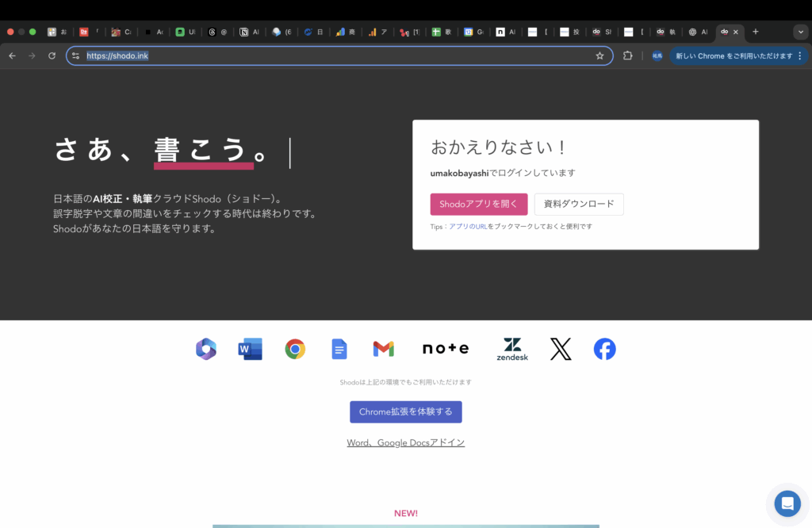Open the chat support widget bubble
The image size is (812, 528).
[787, 503]
